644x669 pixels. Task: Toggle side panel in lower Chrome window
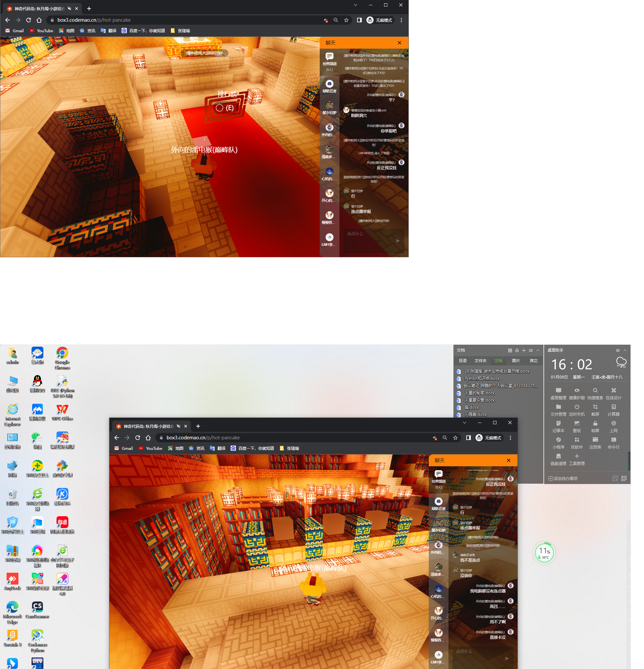[x=468, y=438]
